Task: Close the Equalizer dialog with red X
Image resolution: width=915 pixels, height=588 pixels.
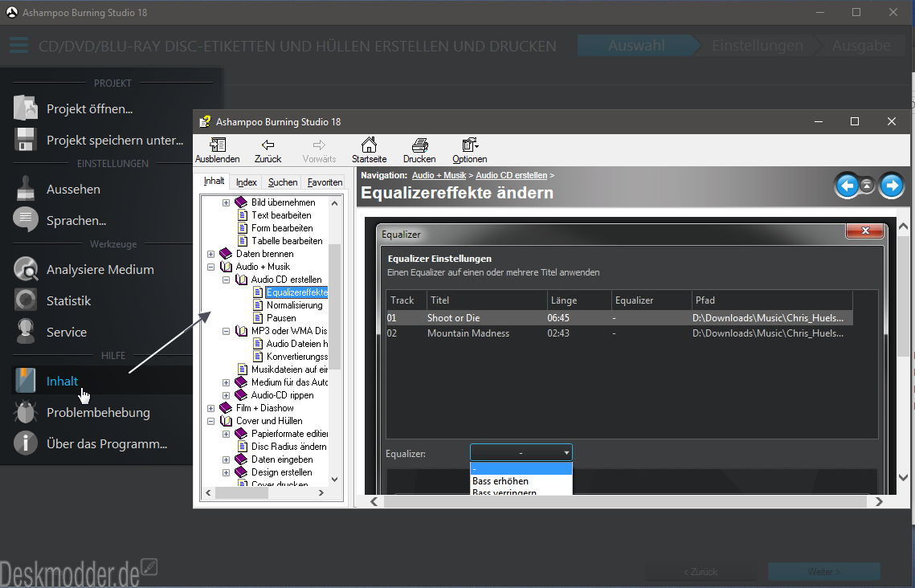Action: click(x=865, y=231)
